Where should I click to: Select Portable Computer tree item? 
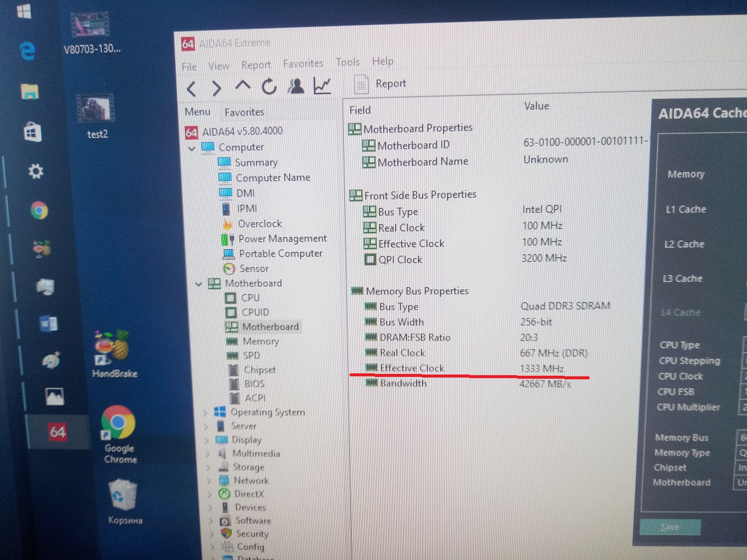coord(272,254)
